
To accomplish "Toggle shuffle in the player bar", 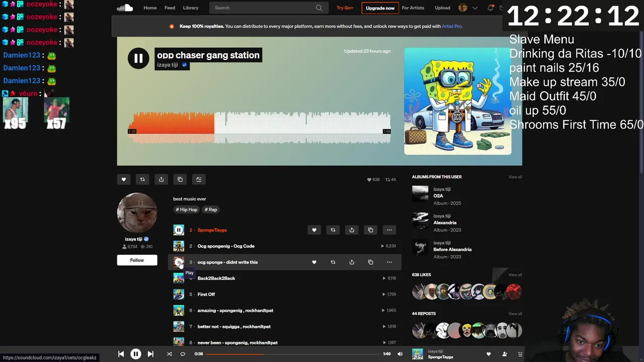I will pos(169,354).
